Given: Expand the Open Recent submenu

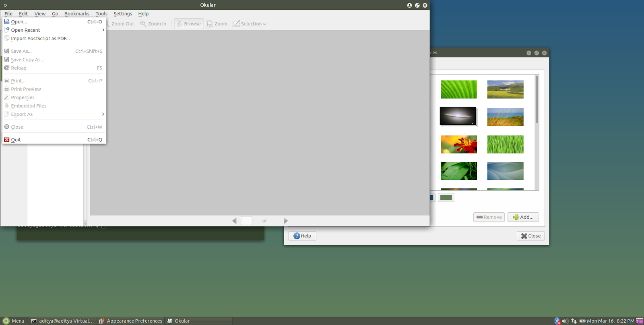Looking at the screenshot, I should tap(54, 30).
